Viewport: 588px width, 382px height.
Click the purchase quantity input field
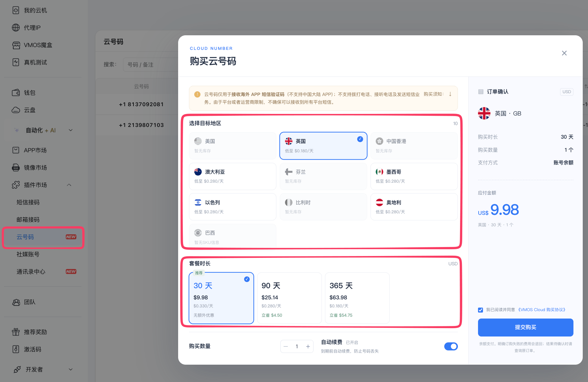(x=297, y=346)
